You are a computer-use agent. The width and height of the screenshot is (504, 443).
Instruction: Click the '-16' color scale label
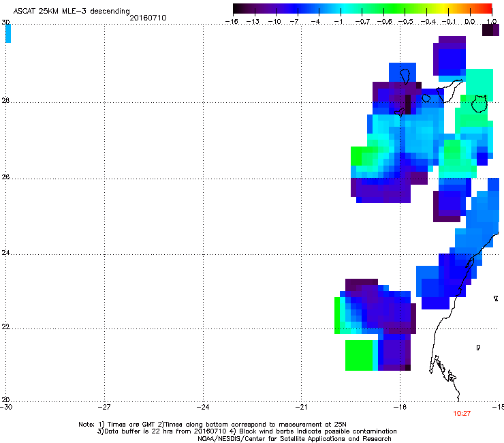point(232,22)
